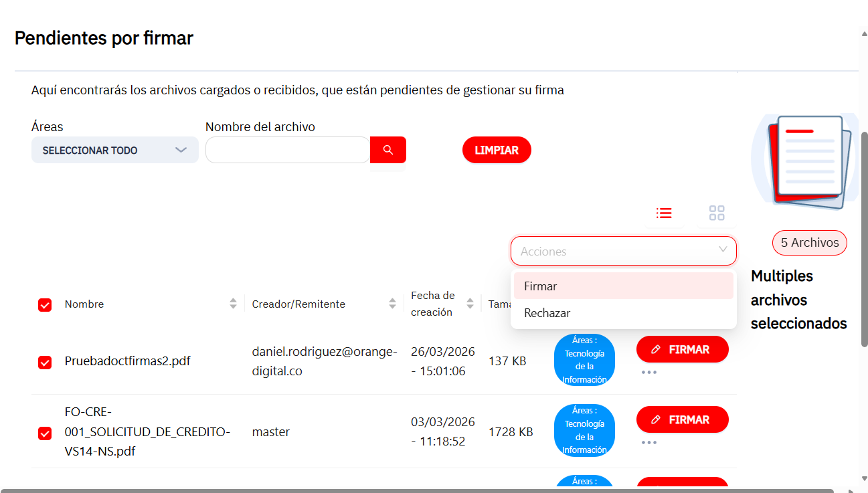Click the Pendientes por firmar heading
This screenshot has width=868, height=493.
pos(104,38)
